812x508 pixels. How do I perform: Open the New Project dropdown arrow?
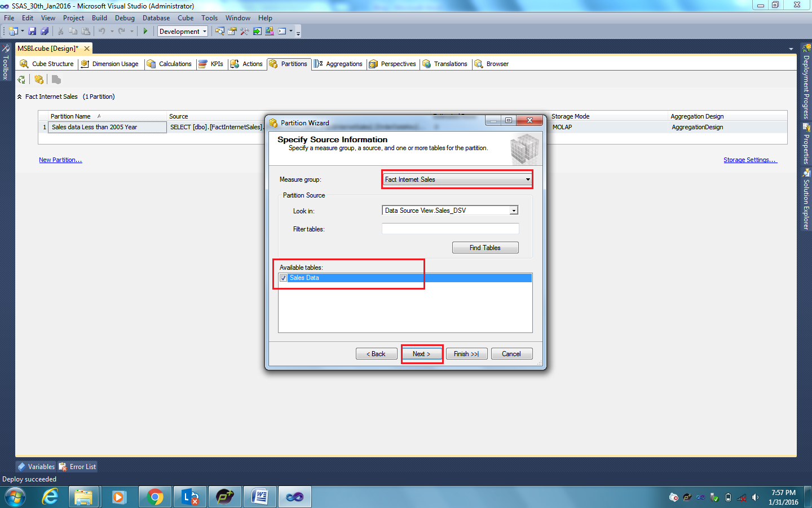[23, 31]
